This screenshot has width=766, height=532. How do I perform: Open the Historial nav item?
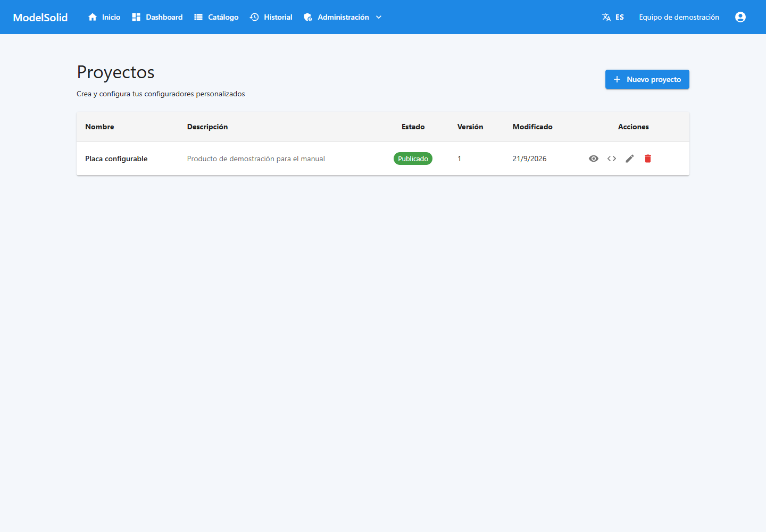coord(271,17)
